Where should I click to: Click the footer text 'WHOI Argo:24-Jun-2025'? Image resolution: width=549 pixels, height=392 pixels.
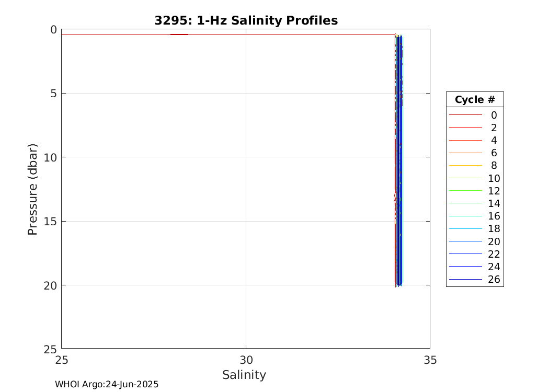107,384
